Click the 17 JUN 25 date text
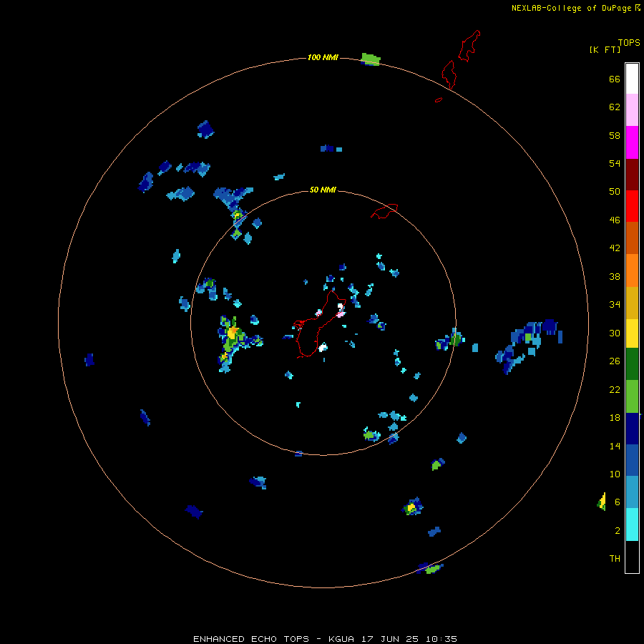The height and width of the screenshot is (644, 644). pyautogui.click(x=390, y=639)
